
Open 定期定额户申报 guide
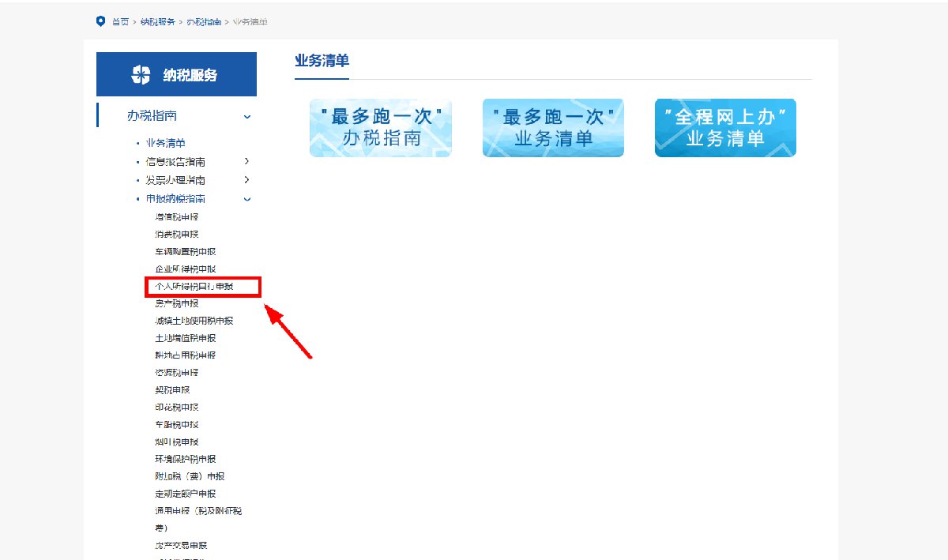[x=185, y=494]
